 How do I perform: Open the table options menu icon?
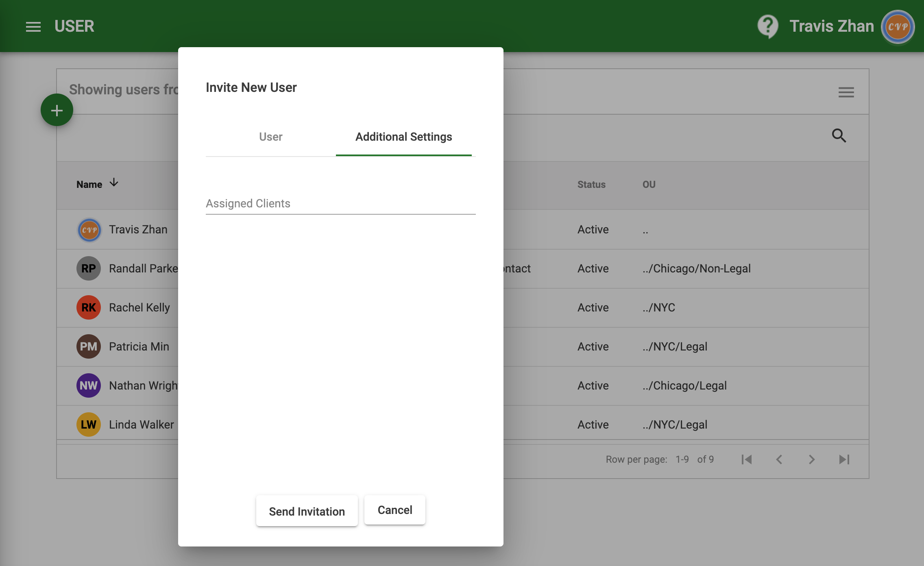846,92
